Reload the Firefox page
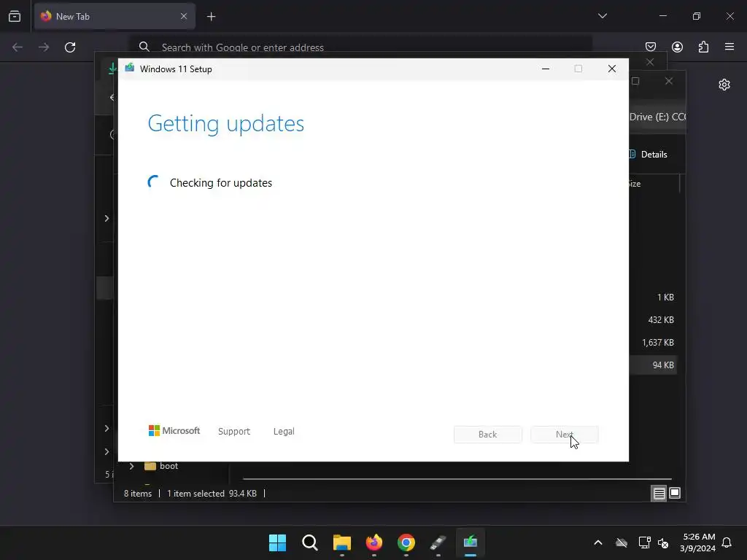The width and height of the screenshot is (747, 560). [x=70, y=47]
